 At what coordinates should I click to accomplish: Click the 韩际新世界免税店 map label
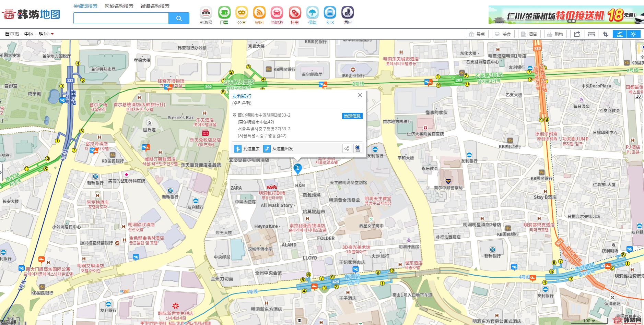[x=176, y=313]
